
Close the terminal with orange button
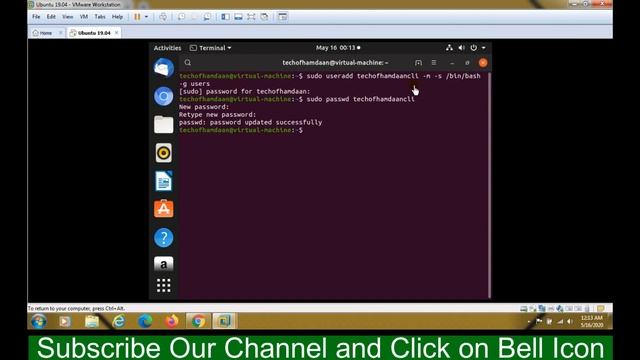[x=483, y=63]
